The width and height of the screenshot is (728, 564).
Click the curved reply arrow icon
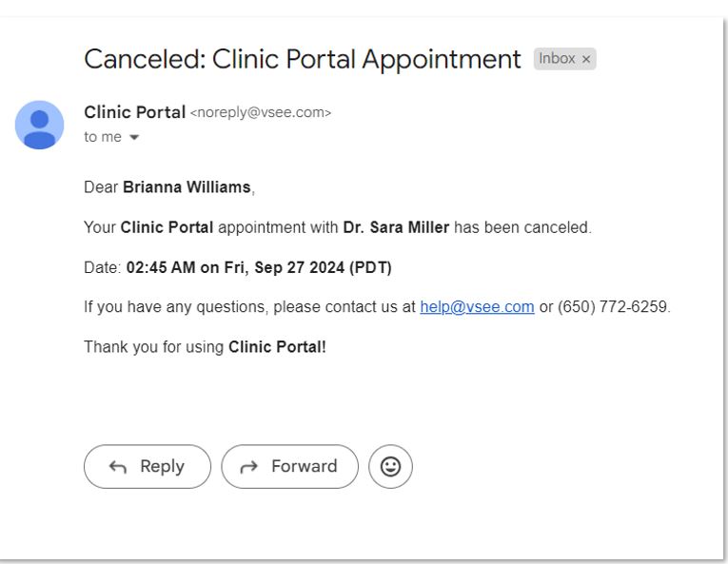[x=117, y=467]
